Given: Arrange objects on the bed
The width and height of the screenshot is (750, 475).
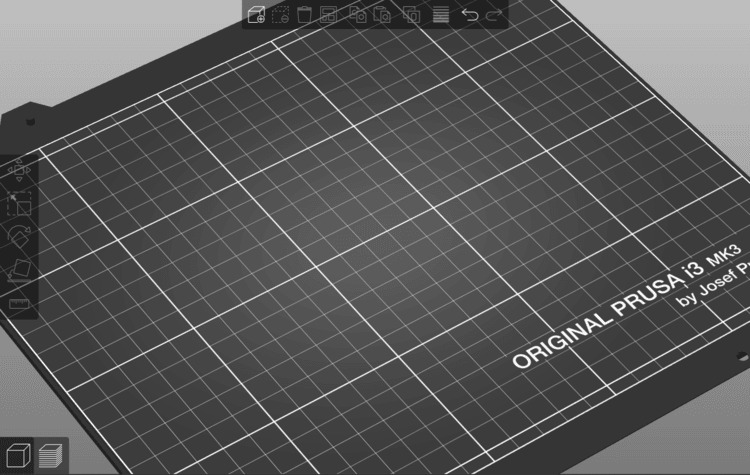Looking at the screenshot, I should point(328,14).
